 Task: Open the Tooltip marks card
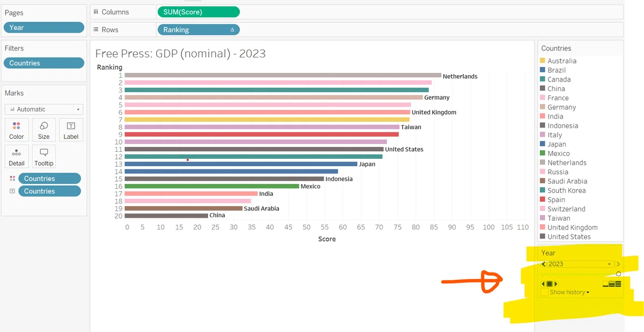pos(44,157)
